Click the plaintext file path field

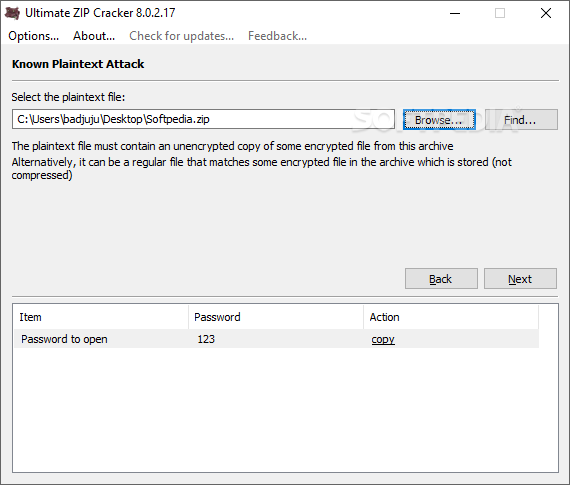203,119
